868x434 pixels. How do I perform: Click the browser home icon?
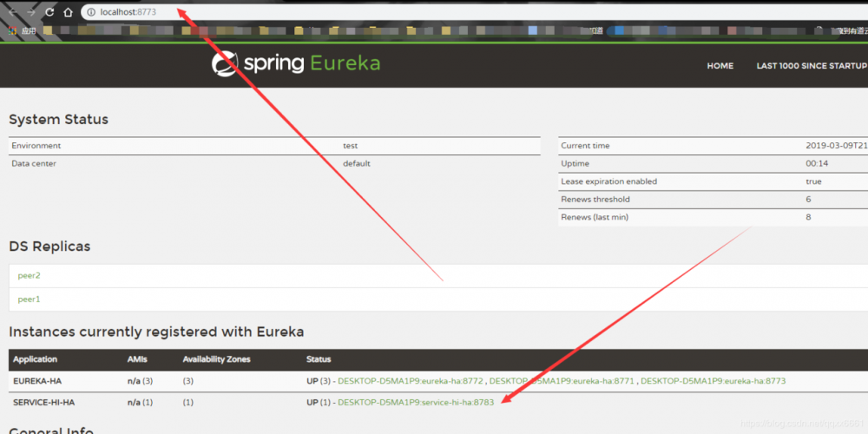point(68,11)
